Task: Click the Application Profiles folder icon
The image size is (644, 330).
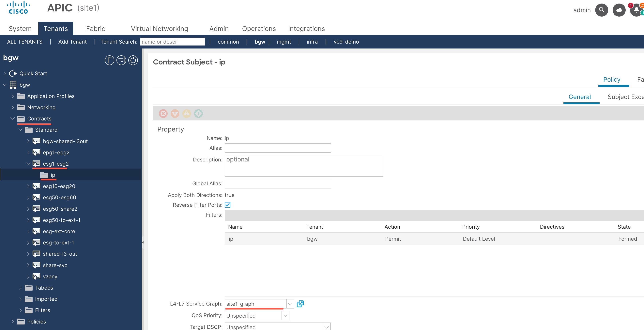Action: tap(21, 96)
